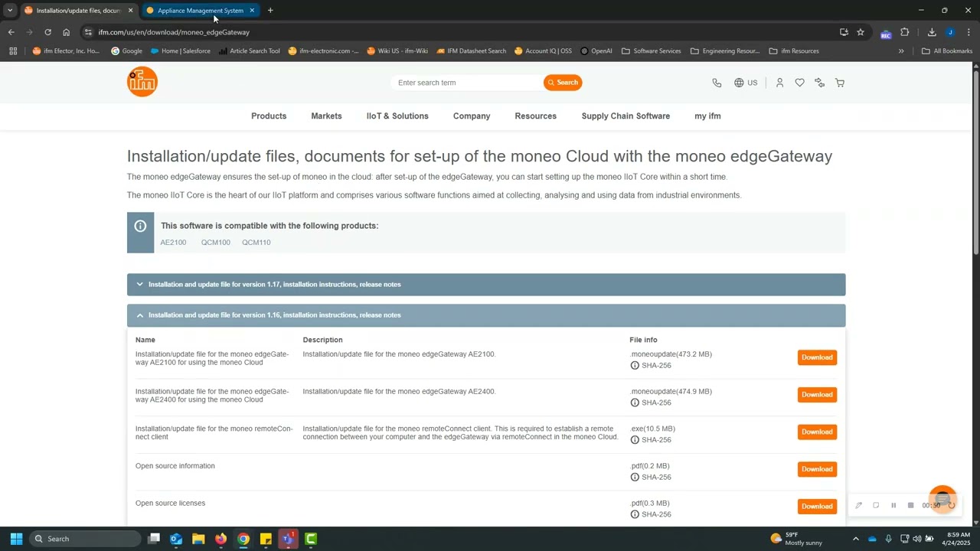
Task: Open the user account icon
Action: (779, 83)
